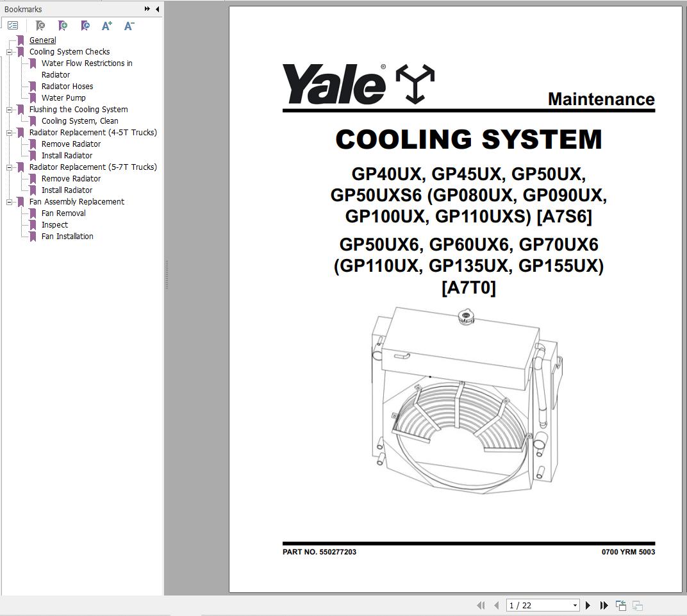687x616 pixels.
Task: Open Remove Radiator under 5-7T Trucks
Action: coord(71,179)
